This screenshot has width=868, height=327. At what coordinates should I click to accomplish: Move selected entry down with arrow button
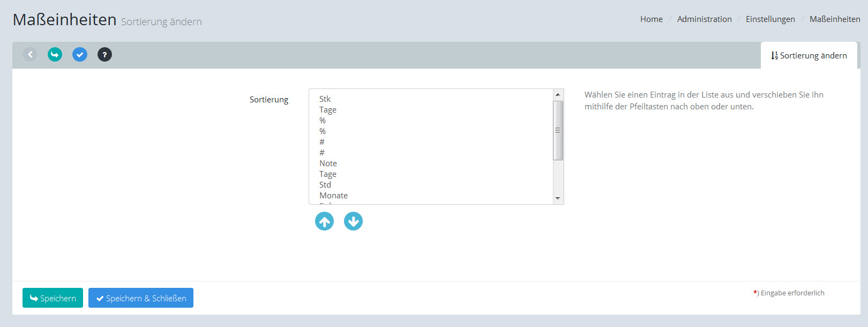pyautogui.click(x=353, y=221)
